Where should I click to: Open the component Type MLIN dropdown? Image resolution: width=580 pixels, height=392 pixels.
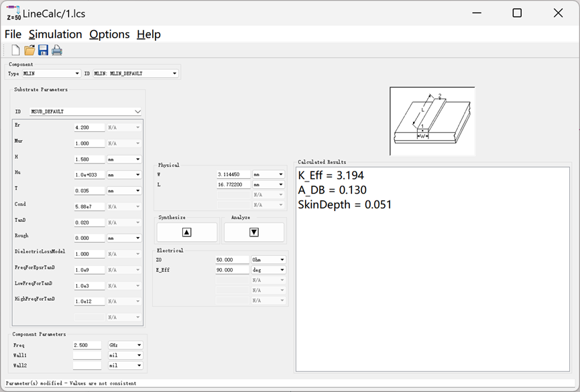[x=51, y=74]
